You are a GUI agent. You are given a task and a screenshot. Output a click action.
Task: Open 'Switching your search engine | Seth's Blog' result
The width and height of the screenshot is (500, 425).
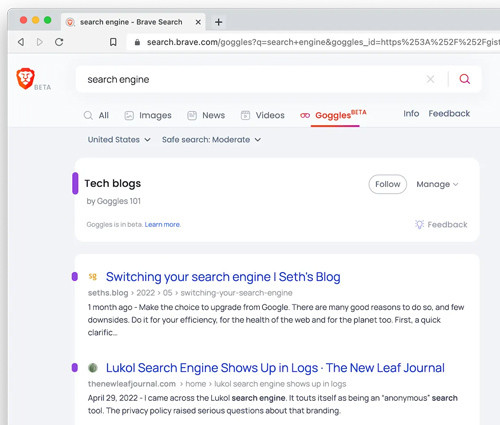point(223,277)
